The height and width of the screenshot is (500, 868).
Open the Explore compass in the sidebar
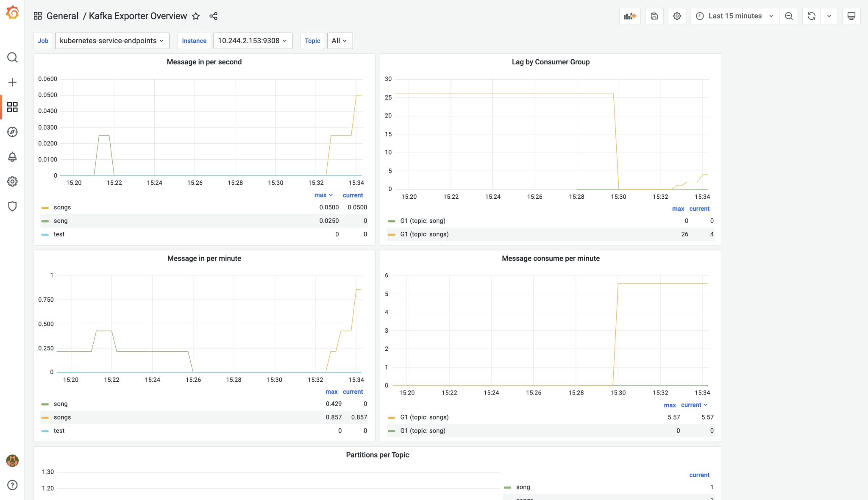[x=12, y=132]
